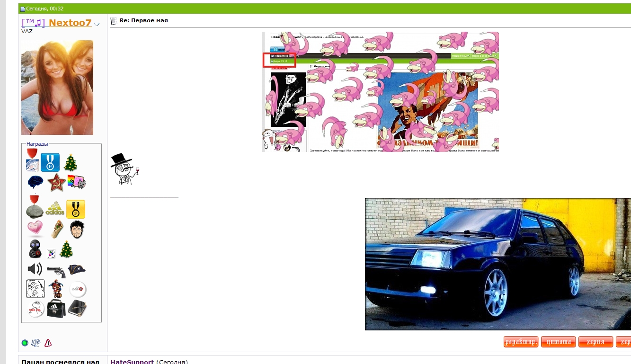Click the stone medal with red ribbon award
The height and width of the screenshot is (364, 631).
(x=35, y=206)
